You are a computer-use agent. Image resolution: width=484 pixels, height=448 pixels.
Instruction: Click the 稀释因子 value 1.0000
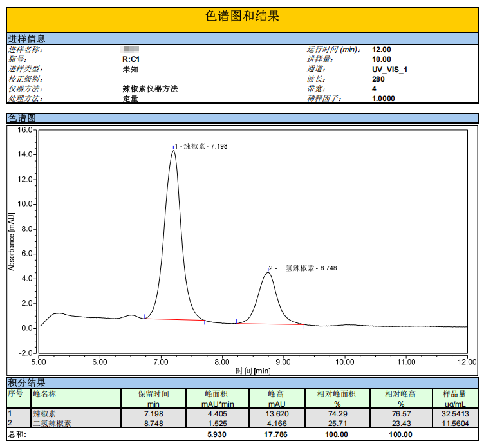pyautogui.click(x=384, y=98)
